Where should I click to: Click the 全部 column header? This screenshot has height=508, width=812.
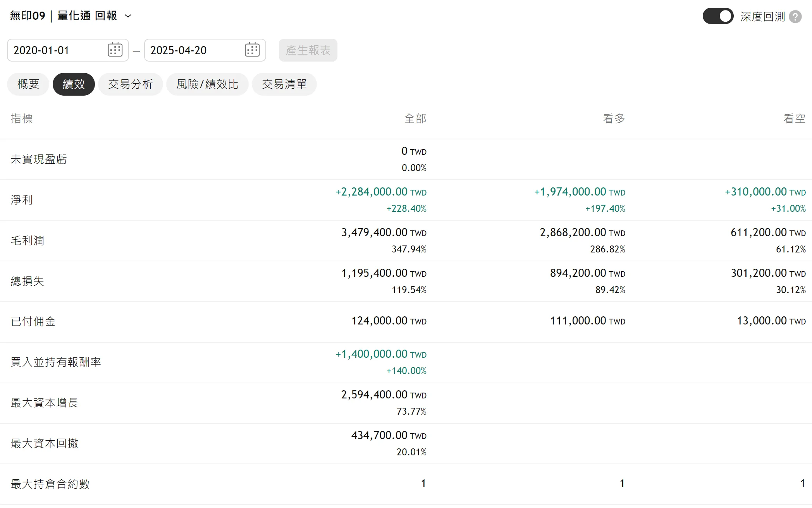point(415,118)
